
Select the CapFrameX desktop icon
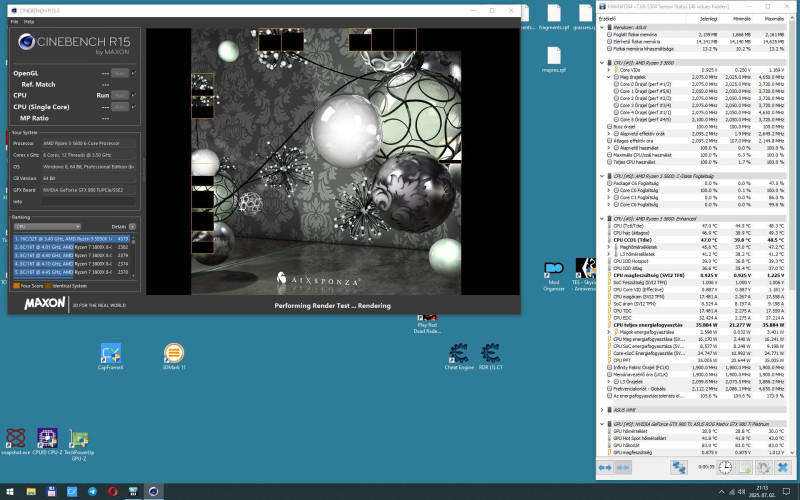[110, 356]
